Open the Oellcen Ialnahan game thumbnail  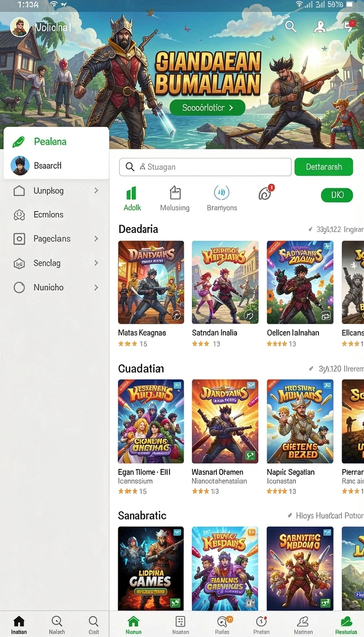(x=300, y=282)
